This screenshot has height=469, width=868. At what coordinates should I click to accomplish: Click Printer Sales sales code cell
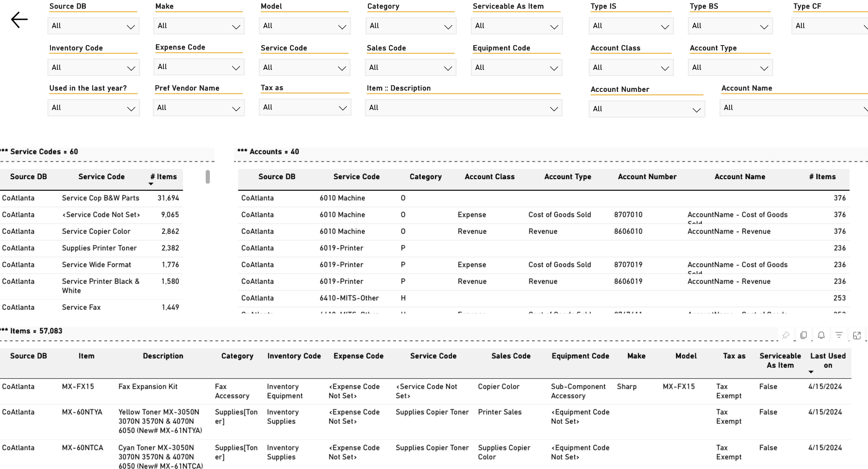pos(500,412)
